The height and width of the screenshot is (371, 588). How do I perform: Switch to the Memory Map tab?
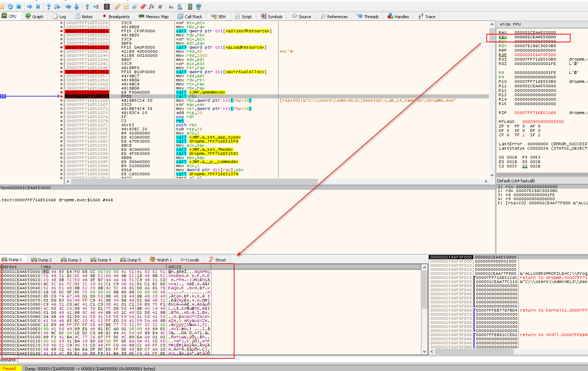point(154,16)
